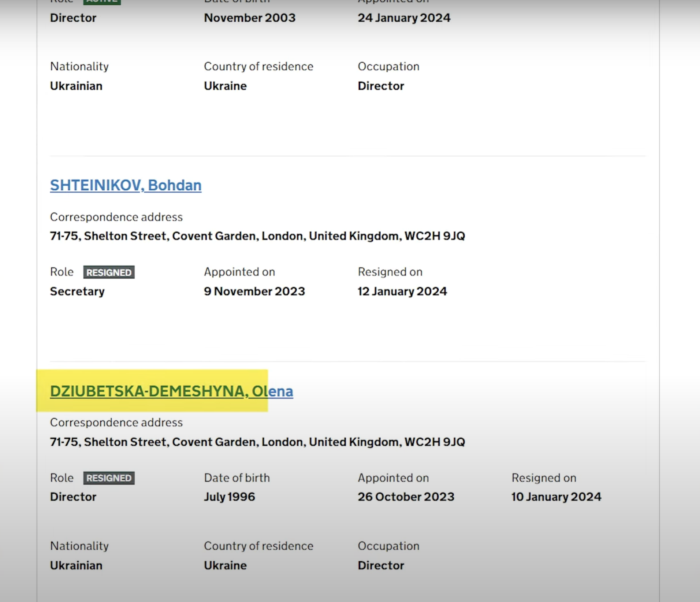Click Bohdan Shteinikov's Shelton Street correspondence address
The height and width of the screenshot is (602, 700).
click(x=257, y=236)
